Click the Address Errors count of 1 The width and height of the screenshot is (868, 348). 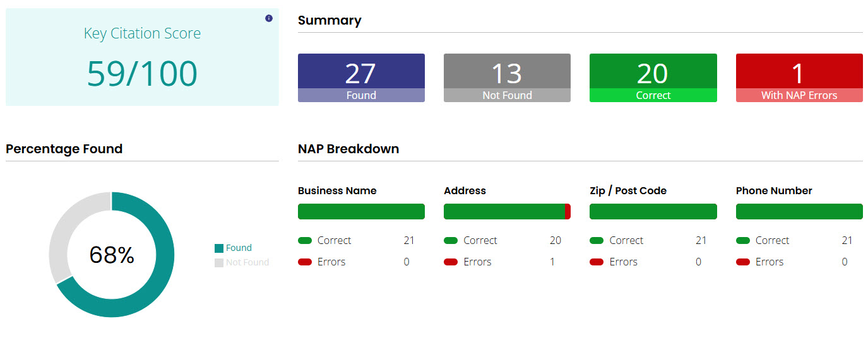coord(552,262)
